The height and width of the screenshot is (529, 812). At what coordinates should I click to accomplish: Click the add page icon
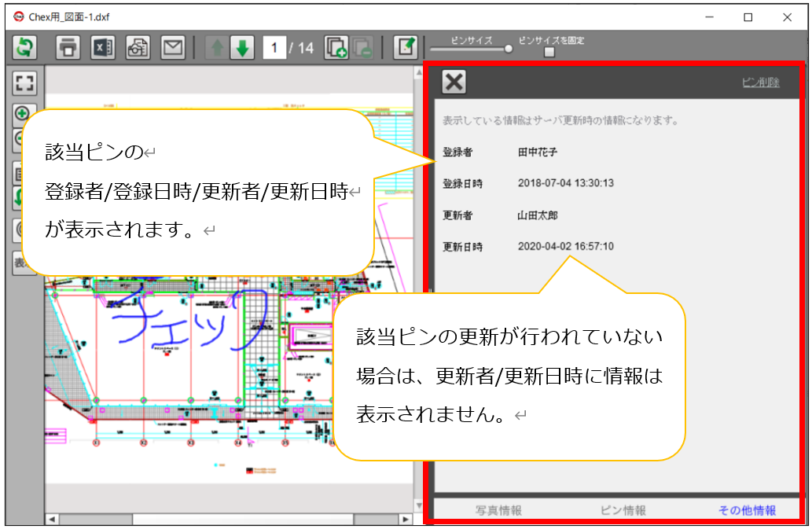[x=336, y=48]
